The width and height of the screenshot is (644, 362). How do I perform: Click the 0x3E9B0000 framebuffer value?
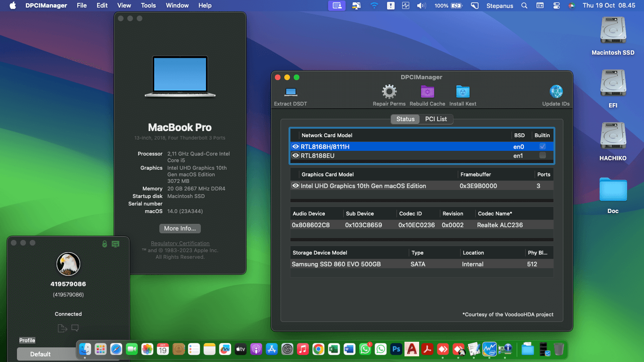[x=478, y=186]
